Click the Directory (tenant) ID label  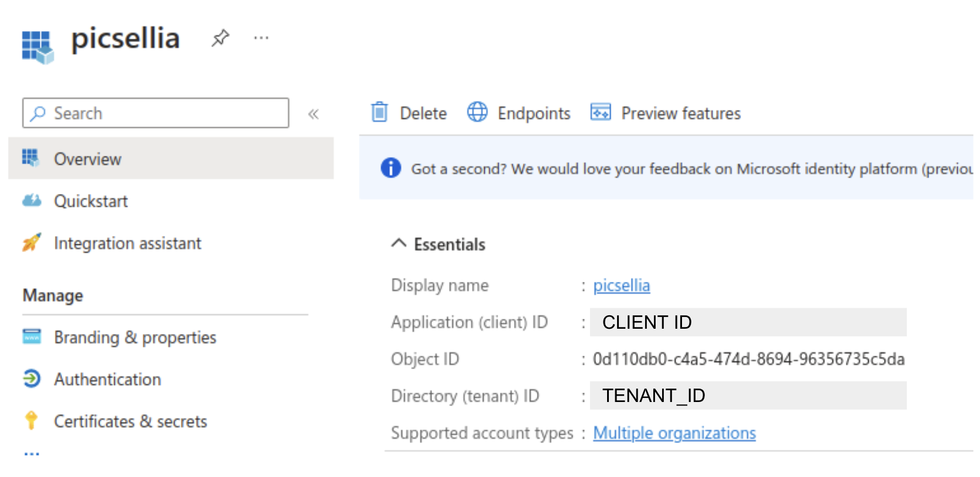point(465,396)
